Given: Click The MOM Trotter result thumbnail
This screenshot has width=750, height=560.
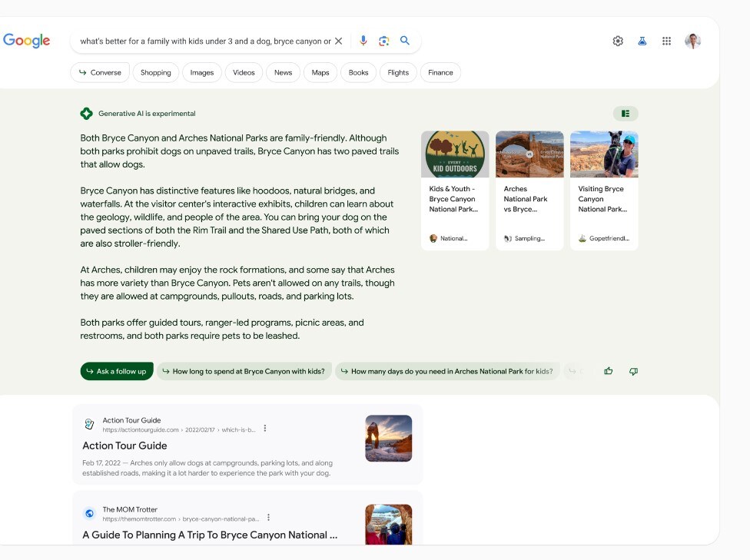Looking at the screenshot, I should 388,525.
